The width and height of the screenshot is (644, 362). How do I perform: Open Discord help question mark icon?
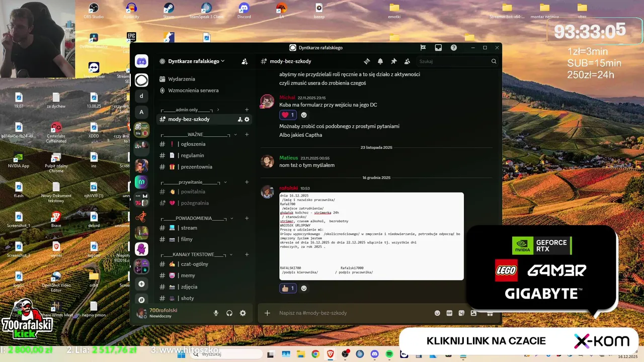click(x=454, y=48)
